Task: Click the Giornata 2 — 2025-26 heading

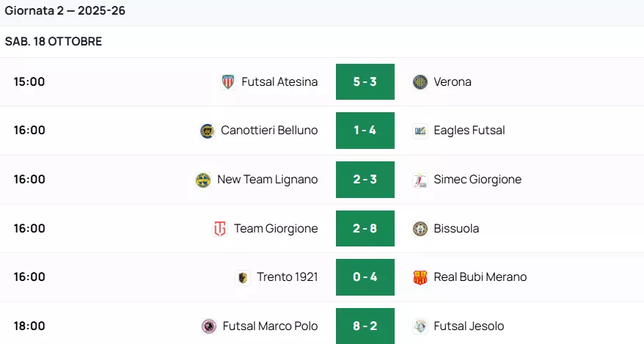Action: [x=65, y=11]
